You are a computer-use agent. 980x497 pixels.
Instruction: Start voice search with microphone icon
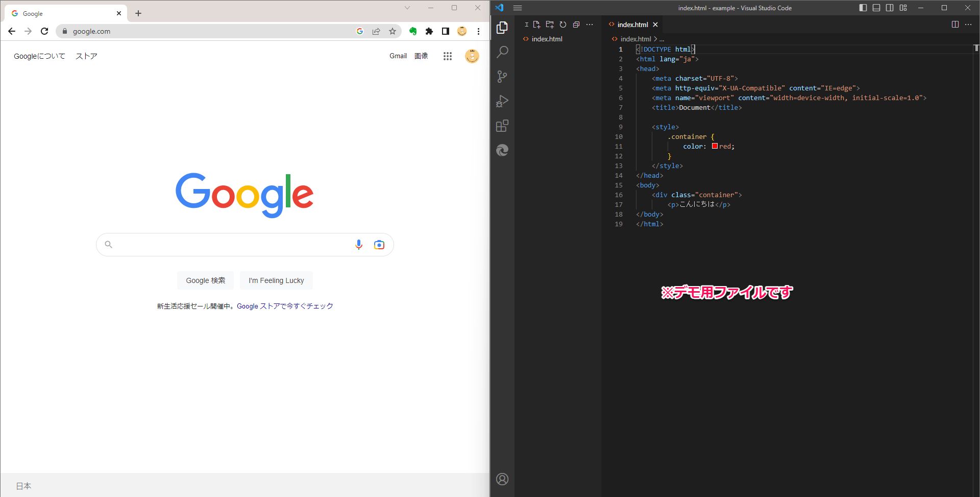tap(359, 245)
